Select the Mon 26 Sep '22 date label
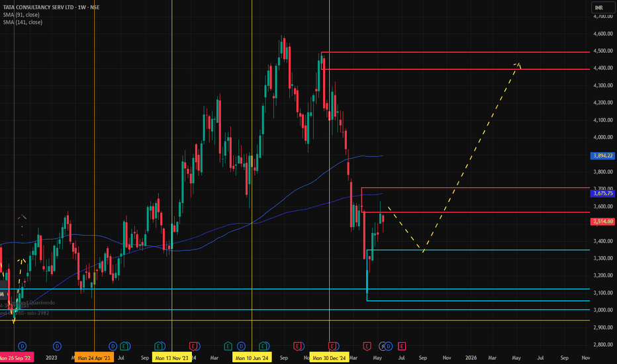This screenshot has width=617, height=364. pyautogui.click(x=16, y=357)
